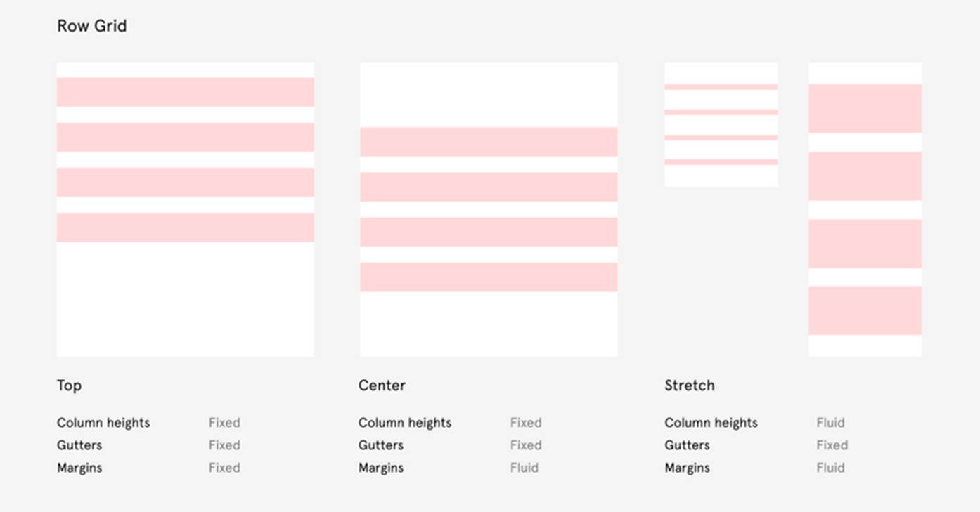Click Fluid value for Center margins

pos(524,468)
